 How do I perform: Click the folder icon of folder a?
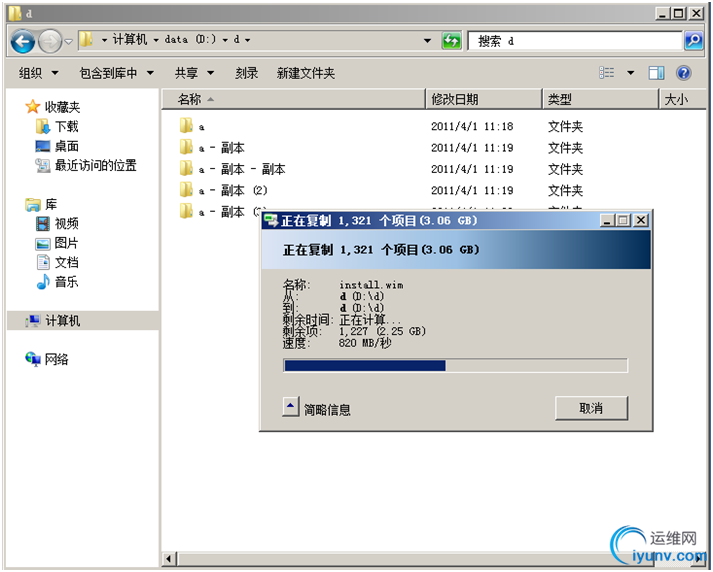coord(186,125)
